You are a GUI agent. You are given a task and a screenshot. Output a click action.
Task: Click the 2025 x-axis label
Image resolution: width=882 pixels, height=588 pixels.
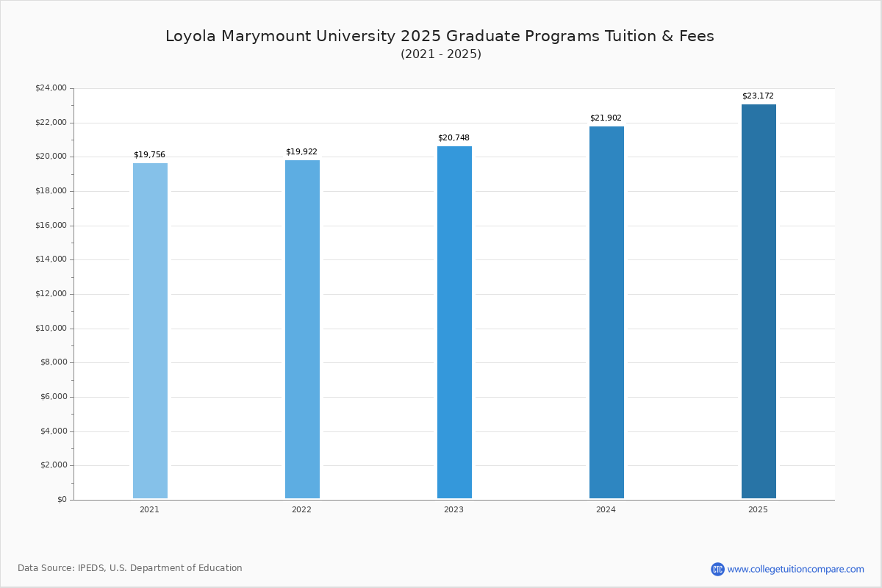tap(758, 509)
